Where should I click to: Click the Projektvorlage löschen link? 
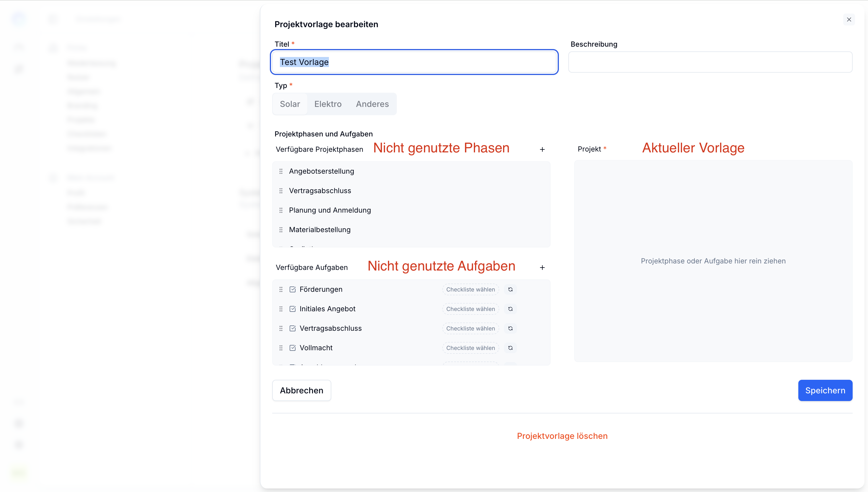tap(562, 436)
